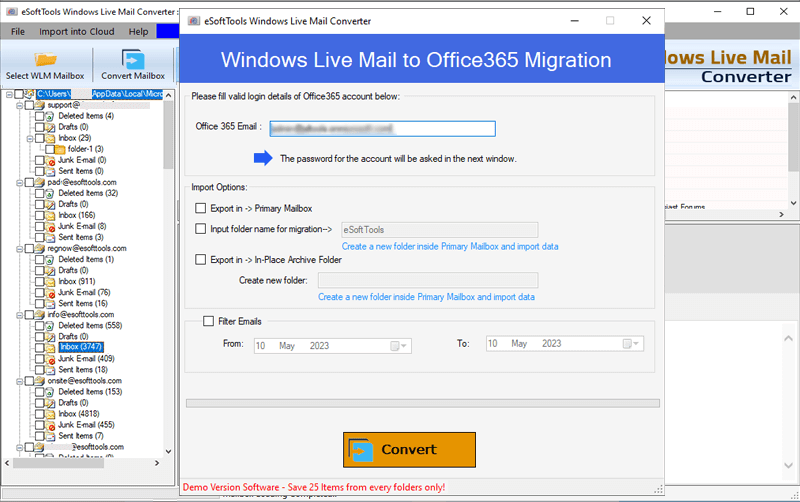Click the Junk E-mail (76) folder icon
The width and height of the screenshot is (800, 502).
[50, 293]
